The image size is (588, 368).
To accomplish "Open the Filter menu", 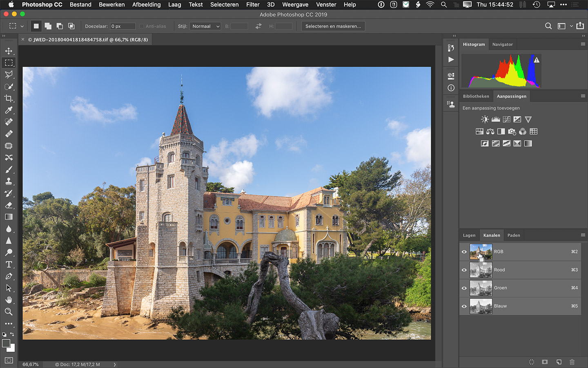I will tap(252, 4).
